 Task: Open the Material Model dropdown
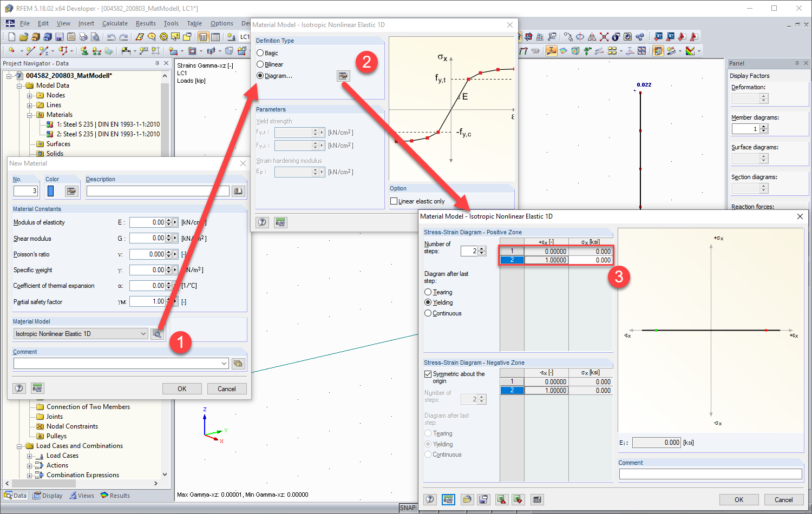click(143, 333)
